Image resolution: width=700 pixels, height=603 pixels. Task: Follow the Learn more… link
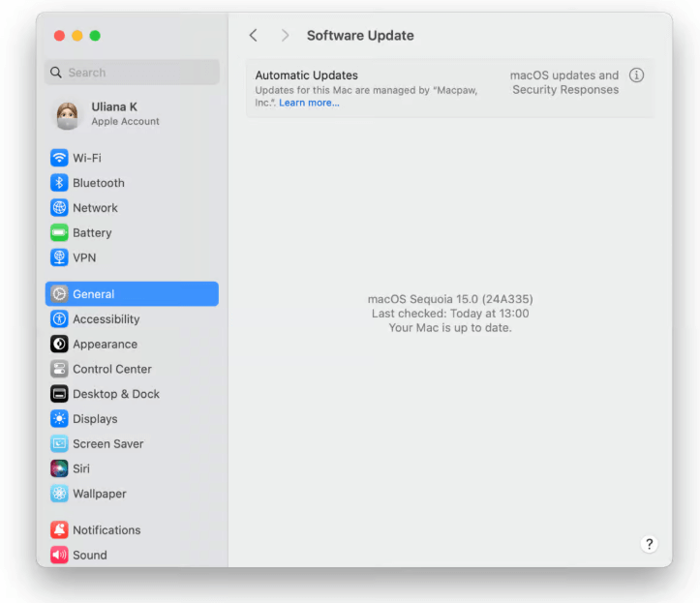[309, 103]
